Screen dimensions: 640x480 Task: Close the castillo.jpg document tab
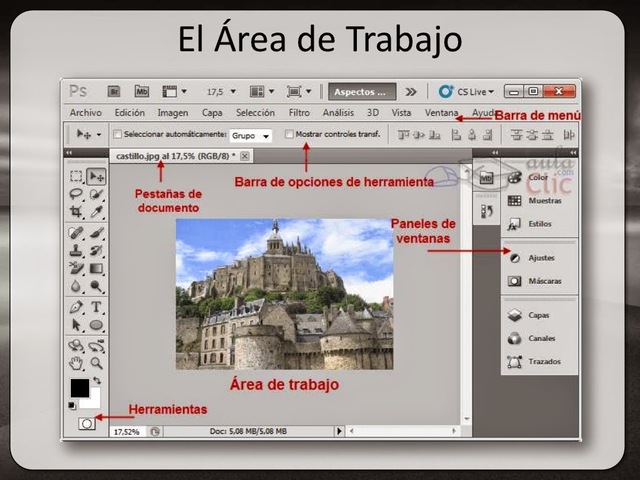(244, 156)
